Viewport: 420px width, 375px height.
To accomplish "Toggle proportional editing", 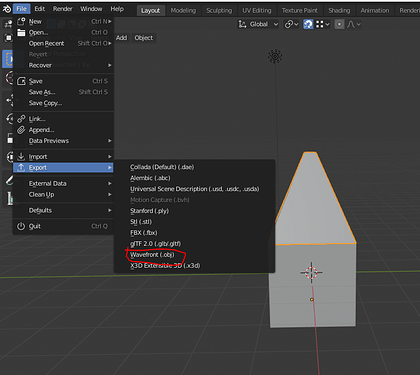I will (339, 24).
